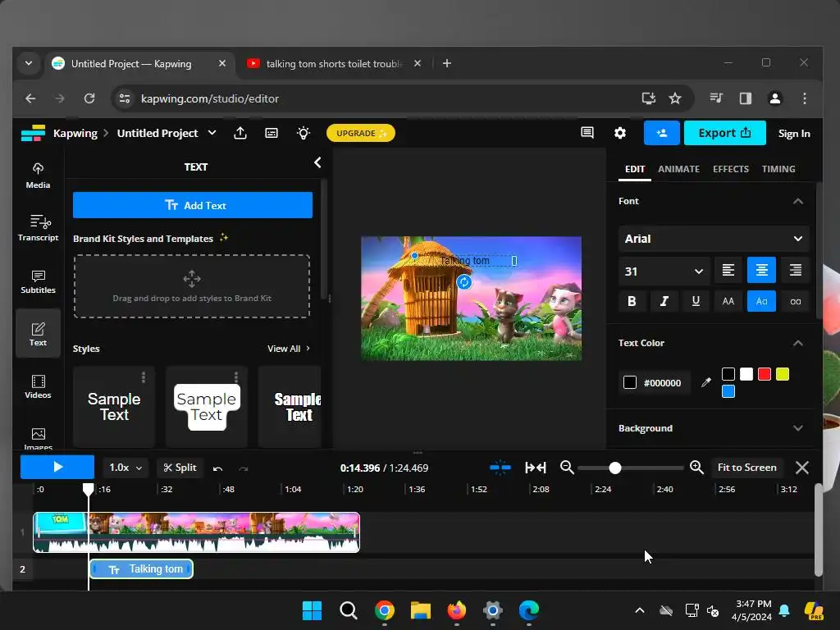This screenshot has width=840, height=630.
Task: Zoom out the timeline
Action: coord(567,468)
